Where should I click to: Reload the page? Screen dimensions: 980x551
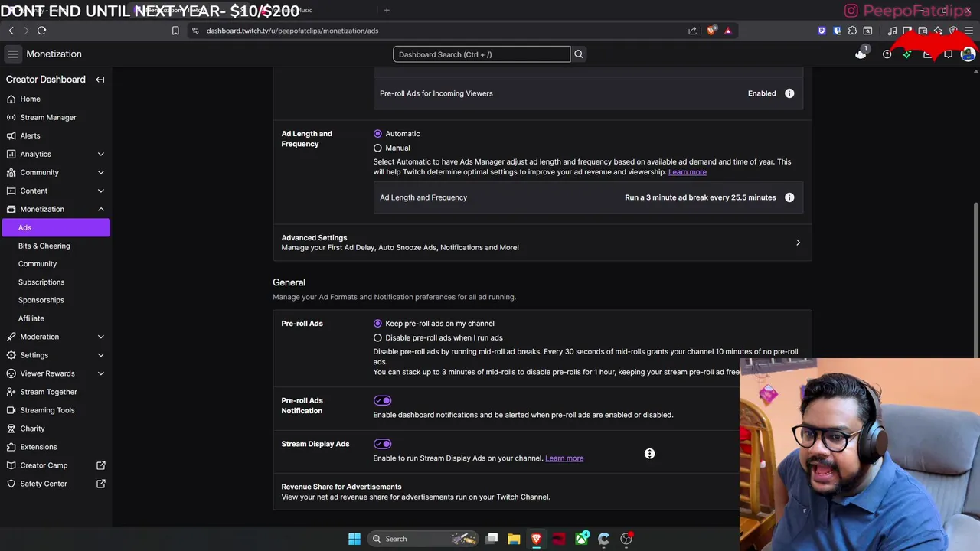click(x=42, y=31)
